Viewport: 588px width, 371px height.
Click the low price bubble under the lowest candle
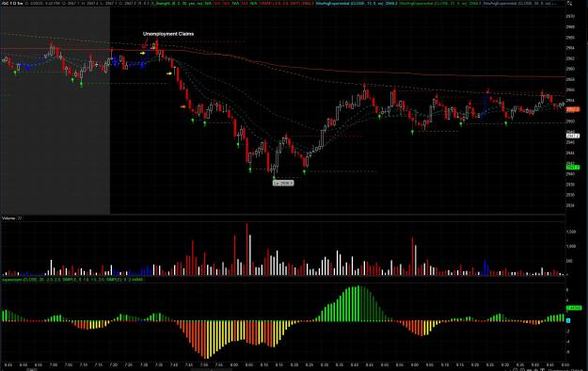click(283, 183)
